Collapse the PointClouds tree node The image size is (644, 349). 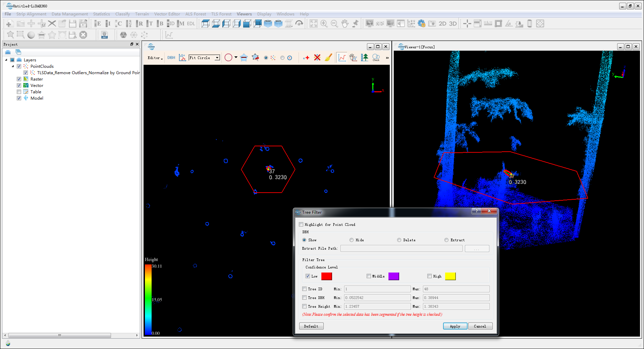tap(13, 66)
